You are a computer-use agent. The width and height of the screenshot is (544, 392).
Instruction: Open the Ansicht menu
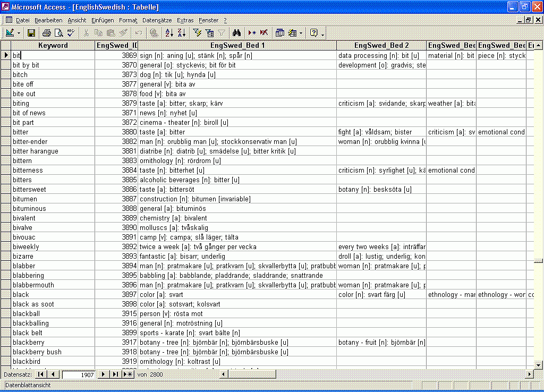coord(76,21)
